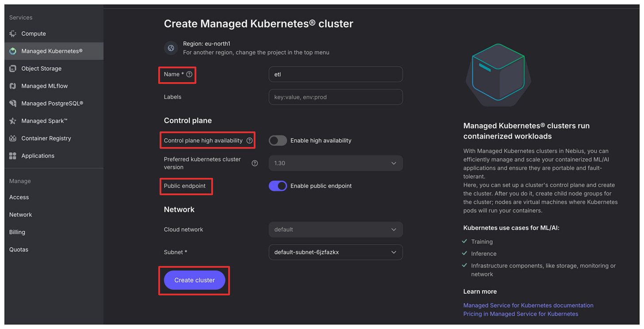Select Managed Kubernetes in the sidebar

coord(54,51)
